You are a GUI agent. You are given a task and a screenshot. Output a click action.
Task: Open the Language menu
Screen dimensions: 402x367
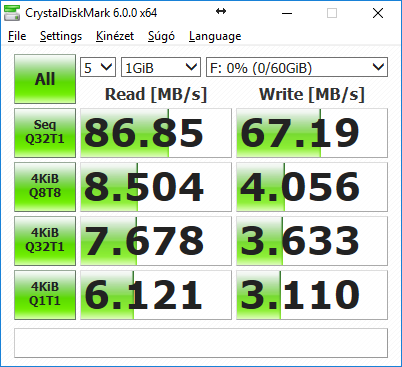pyautogui.click(x=215, y=36)
